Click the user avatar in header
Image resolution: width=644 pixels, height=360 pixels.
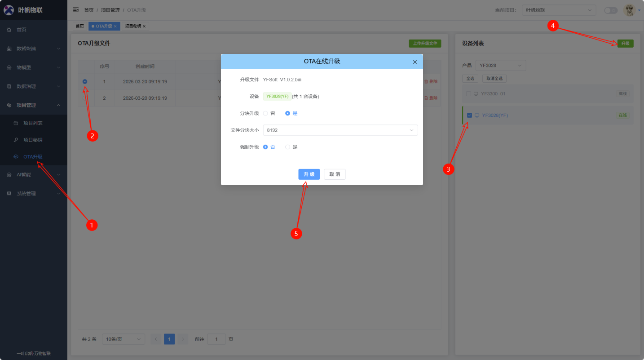[629, 10]
